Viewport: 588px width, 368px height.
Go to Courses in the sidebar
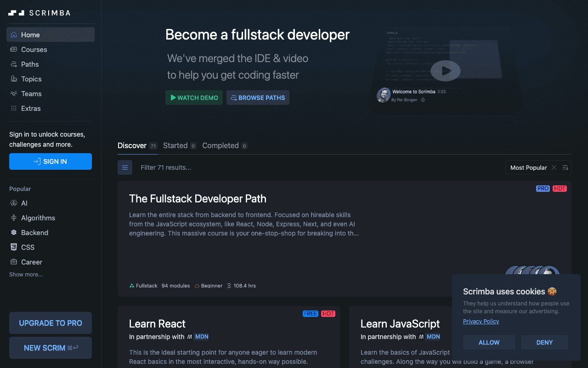(51, 49)
